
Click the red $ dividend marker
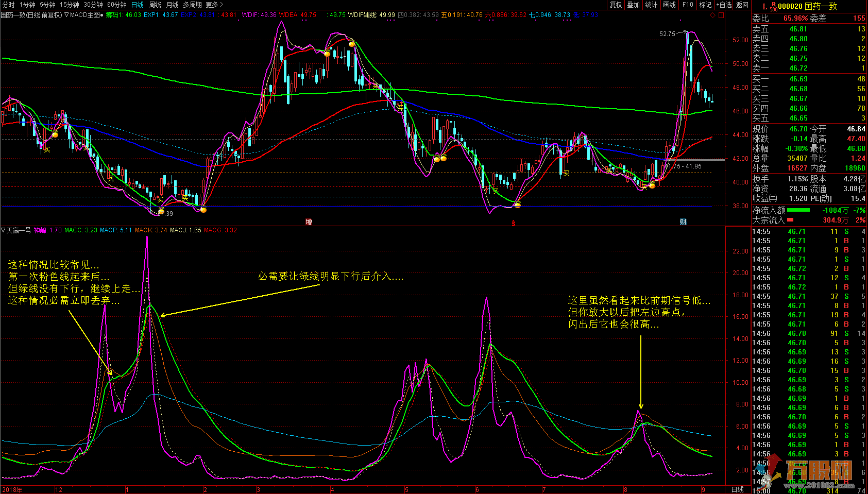[x=513, y=223]
